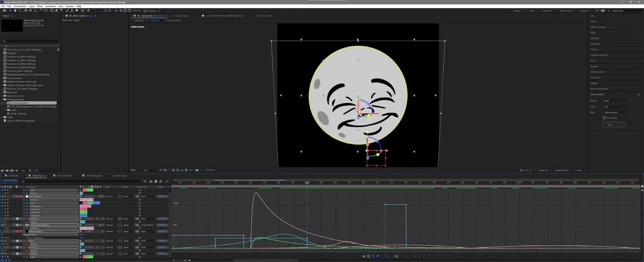Select the Pen tool
This screenshot has width=644, height=262.
(x=56, y=11)
